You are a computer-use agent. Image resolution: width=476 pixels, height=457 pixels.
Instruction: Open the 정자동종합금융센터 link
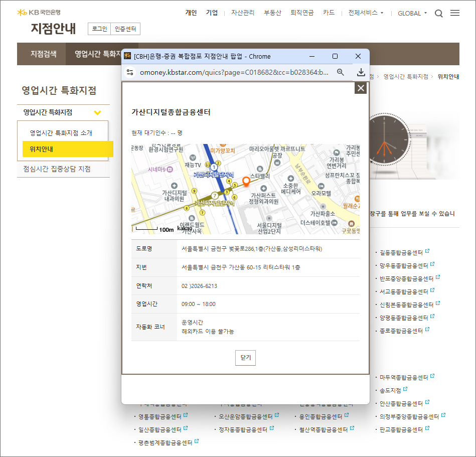point(243,430)
